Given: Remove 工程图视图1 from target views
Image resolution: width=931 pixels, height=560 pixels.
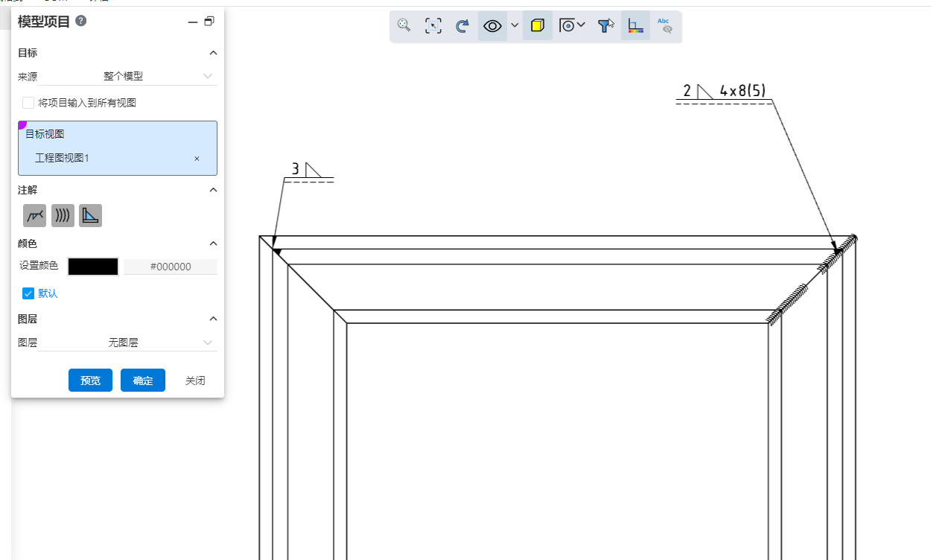Looking at the screenshot, I should click(x=197, y=159).
